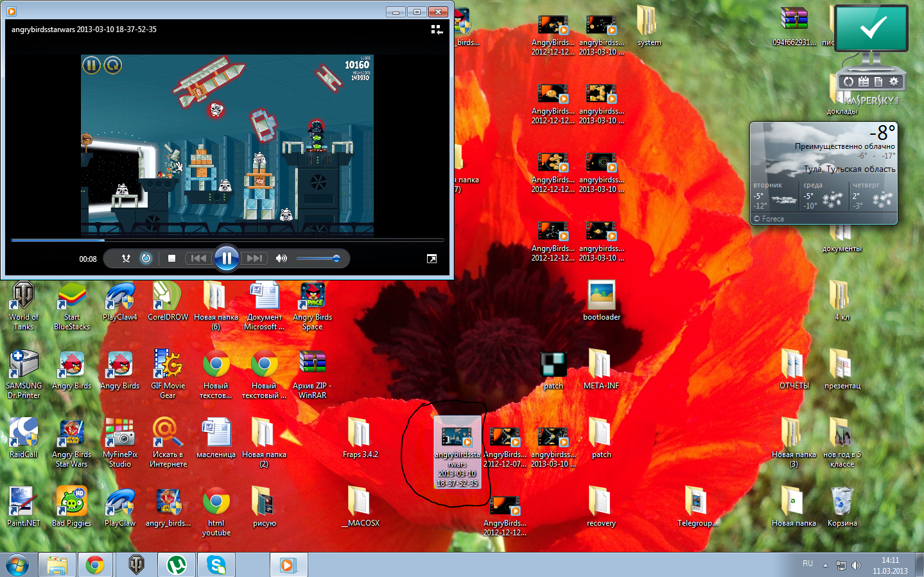Select the Искать в Интернете shortcut

[x=168, y=444]
